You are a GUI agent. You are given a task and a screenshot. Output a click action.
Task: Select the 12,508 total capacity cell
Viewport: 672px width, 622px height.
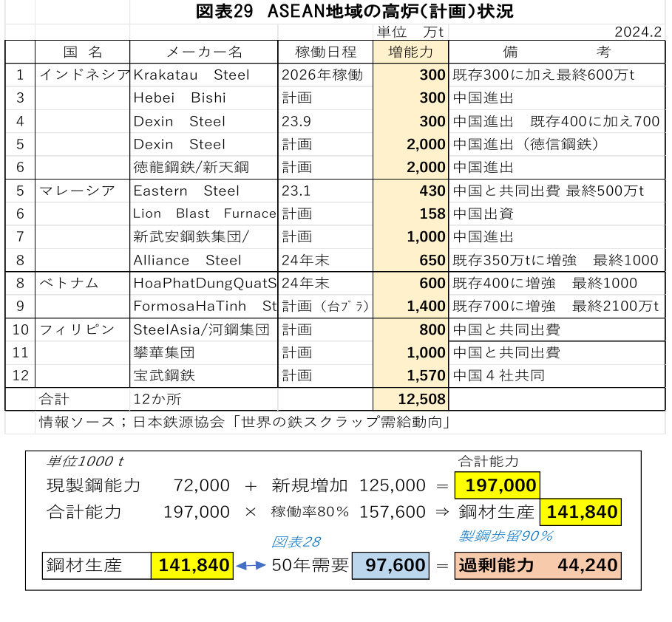410,399
